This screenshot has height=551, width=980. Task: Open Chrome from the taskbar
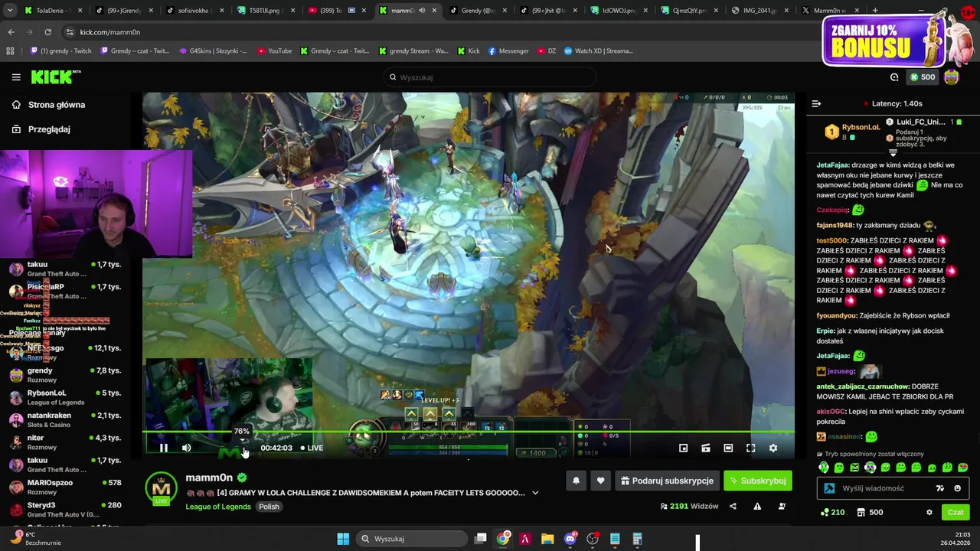click(x=503, y=539)
